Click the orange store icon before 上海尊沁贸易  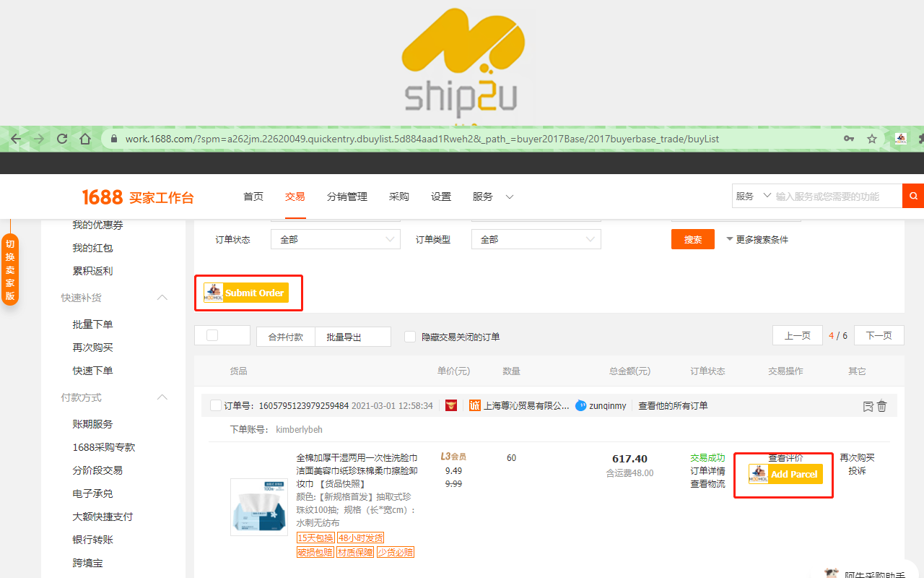(x=474, y=405)
